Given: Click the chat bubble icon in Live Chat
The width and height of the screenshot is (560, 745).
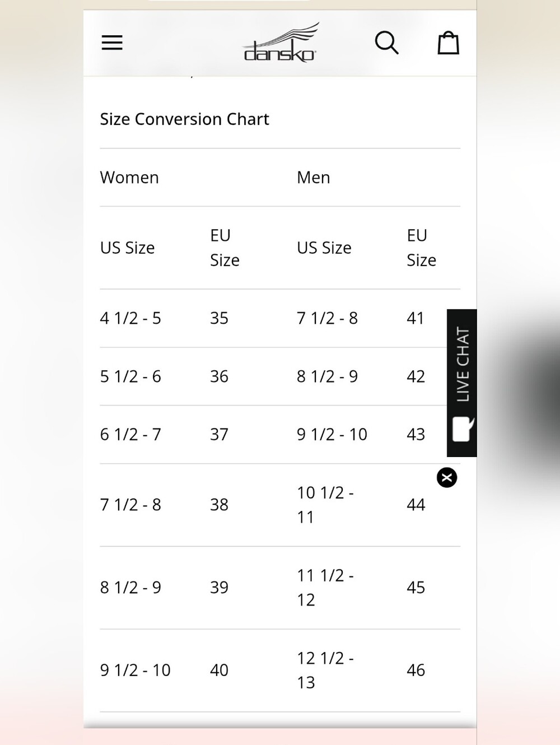Looking at the screenshot, I should tap(463, 429).
